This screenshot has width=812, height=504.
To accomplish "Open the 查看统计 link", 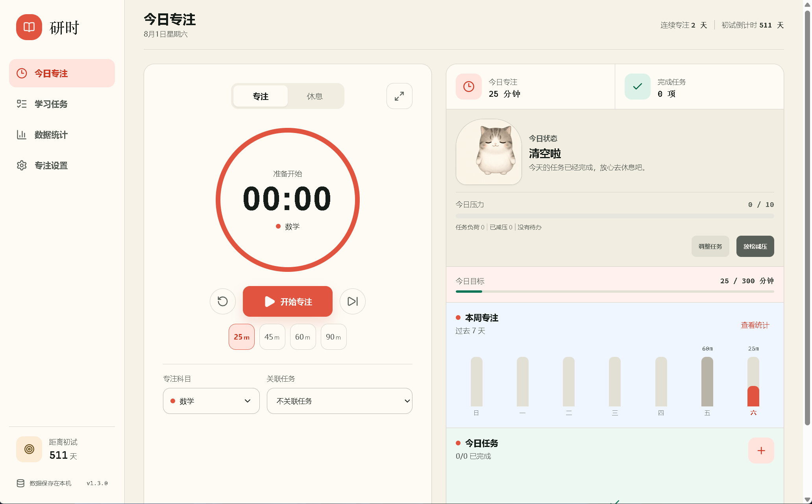I will (755, 325).
